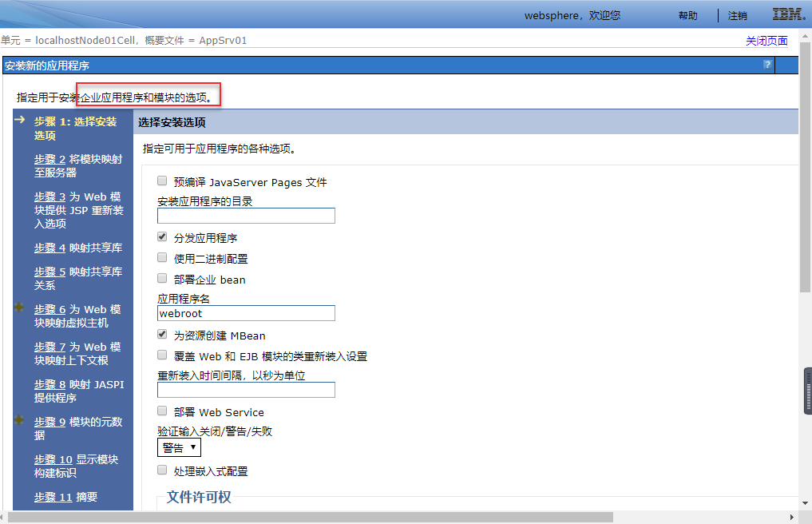Viewport: 812px width, 524px height.
Task: Click the 关闭页面 link
Action: [766, 41]
